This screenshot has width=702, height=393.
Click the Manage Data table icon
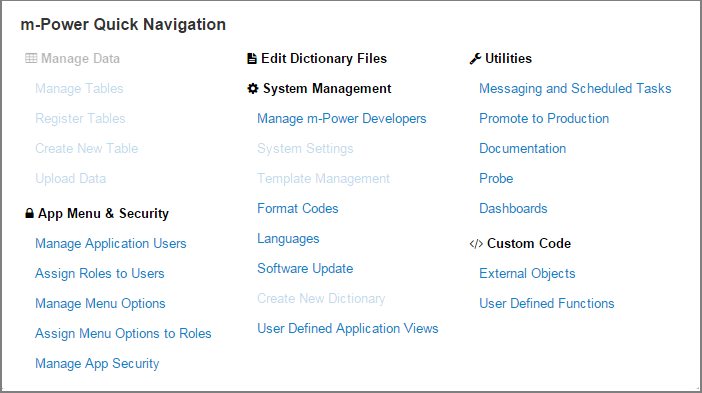click(31, 58)
